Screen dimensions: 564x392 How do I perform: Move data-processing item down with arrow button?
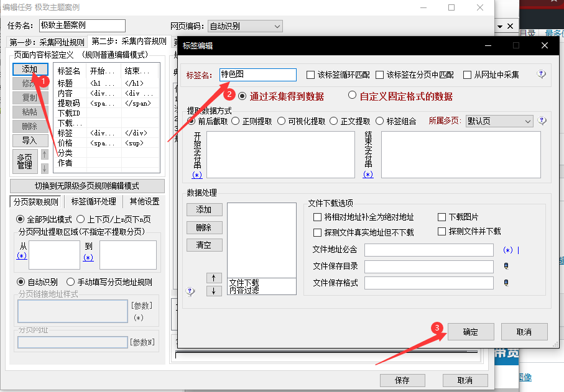tap(214, 291)
